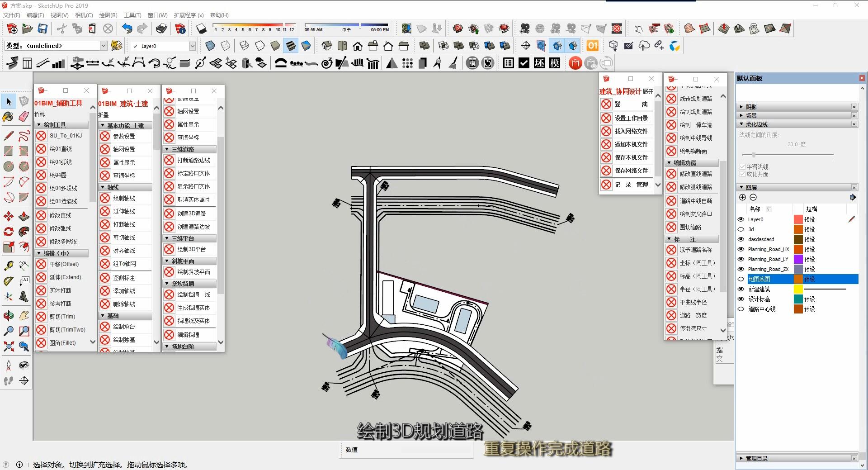Toggle visibility of dasdasdasd layer

[741, 239]
